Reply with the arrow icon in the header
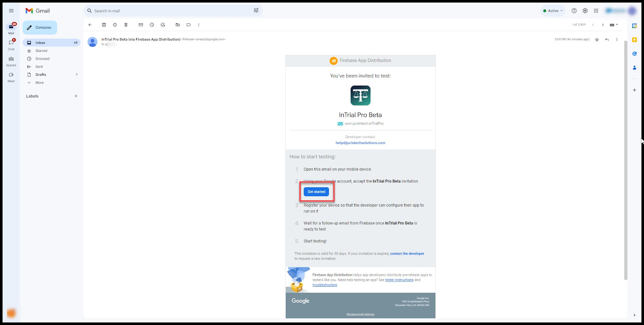This screenshot has height=325, width=644. click(607, 39)
